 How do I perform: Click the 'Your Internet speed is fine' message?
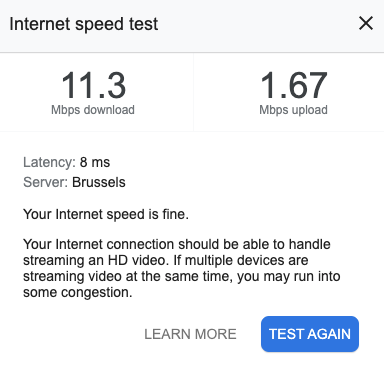pos(106,214)
